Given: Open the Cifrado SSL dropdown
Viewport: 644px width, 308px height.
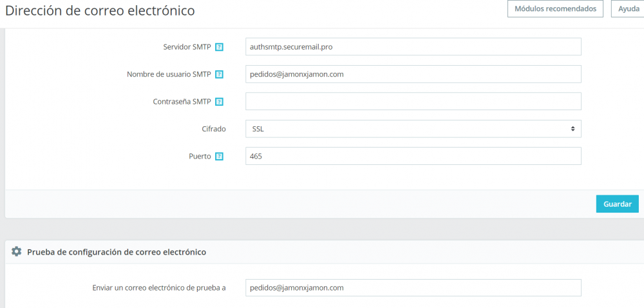Looking at the screenshot, I should [x=413, y=129].
